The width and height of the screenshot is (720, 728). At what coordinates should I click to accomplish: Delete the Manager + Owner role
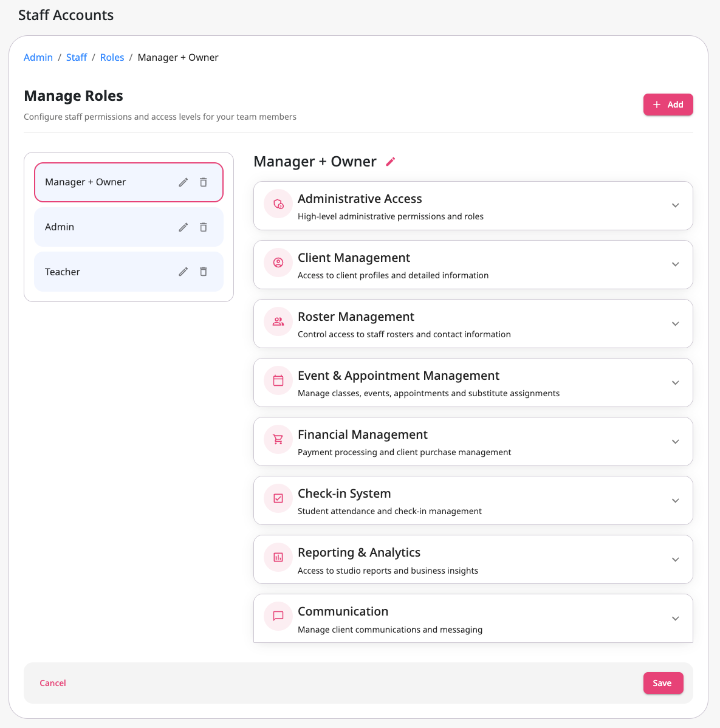(x=204, y=182)
